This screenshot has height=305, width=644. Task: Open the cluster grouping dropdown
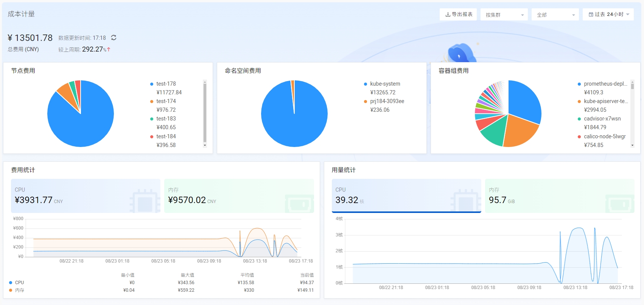coord(504,15)
